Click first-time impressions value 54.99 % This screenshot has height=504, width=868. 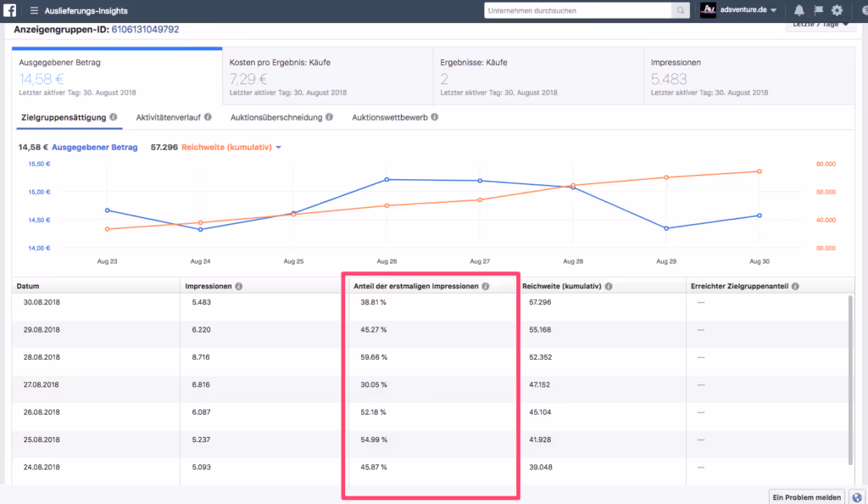tap(374, 440)
